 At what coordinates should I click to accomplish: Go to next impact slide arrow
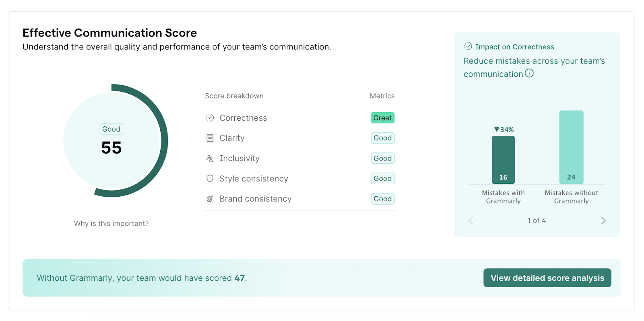603,220
